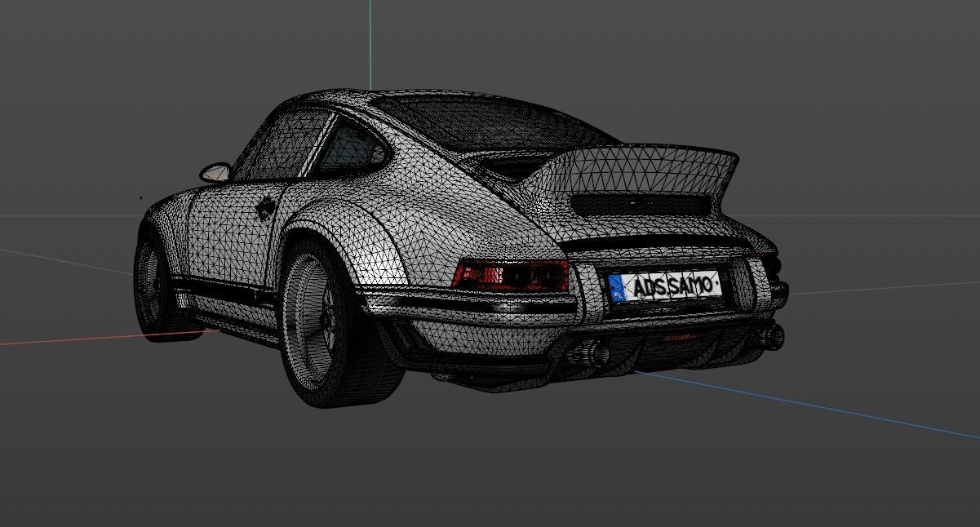Select the rear window glass

coord(498,122)
